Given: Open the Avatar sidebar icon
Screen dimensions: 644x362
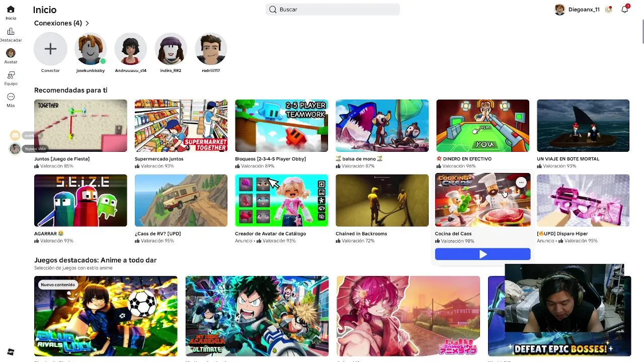Looking at the screenshot, I should (11, 53).
